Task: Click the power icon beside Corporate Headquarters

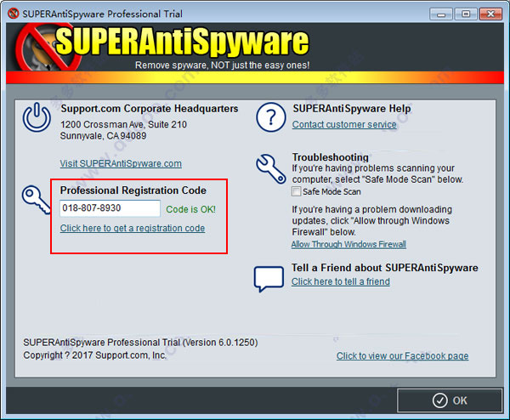Action: coord(37,117)
